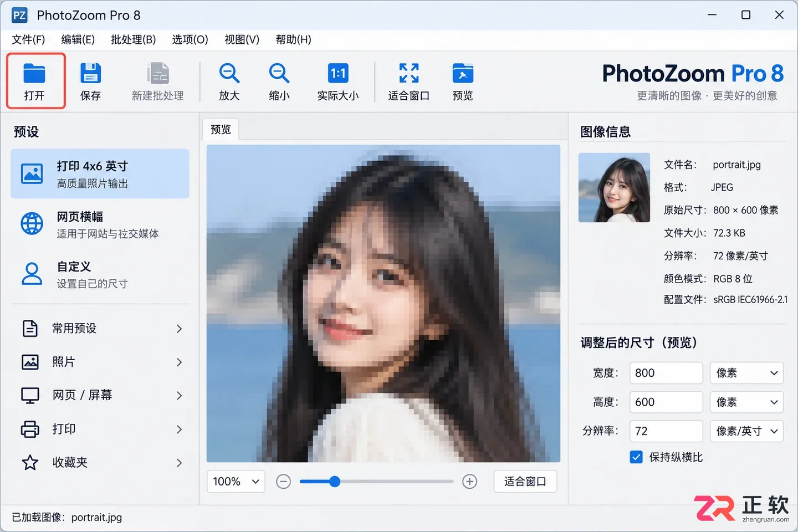Open the 帮助(H) menu
798x532 pixels.
tap(294, 39)
